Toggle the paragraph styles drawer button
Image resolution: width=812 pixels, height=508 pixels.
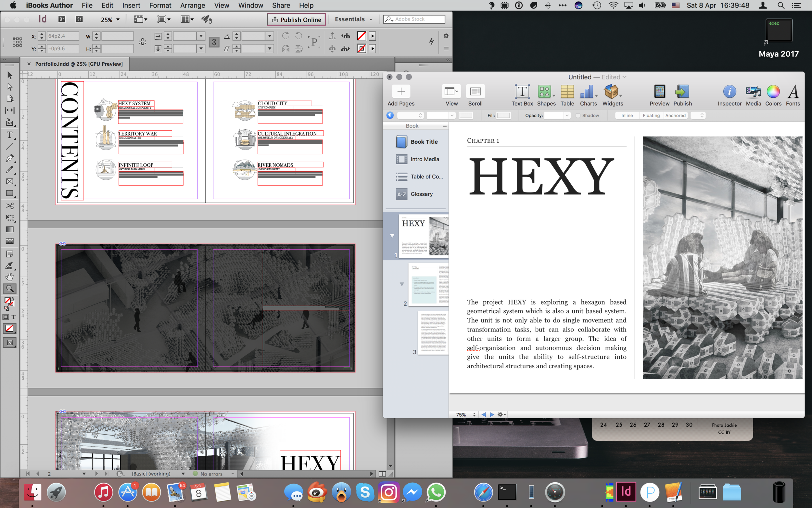tap(390, 116)
